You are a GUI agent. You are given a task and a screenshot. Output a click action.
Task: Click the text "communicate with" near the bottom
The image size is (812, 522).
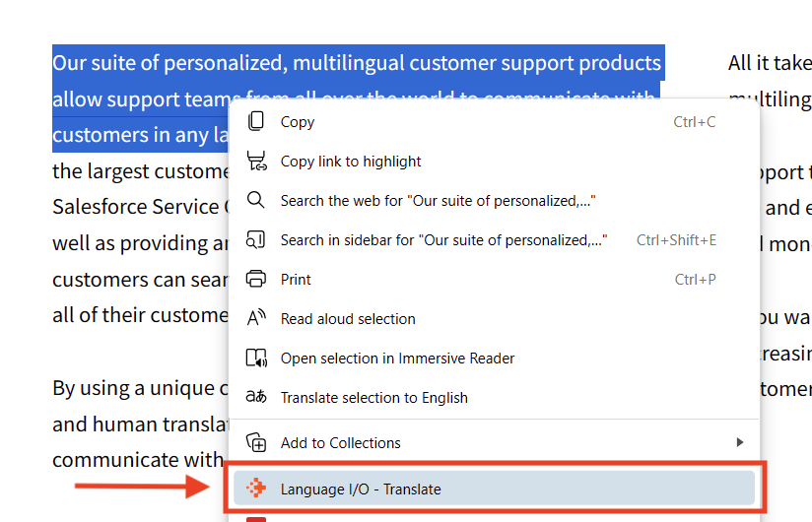[x=137, y=460]
